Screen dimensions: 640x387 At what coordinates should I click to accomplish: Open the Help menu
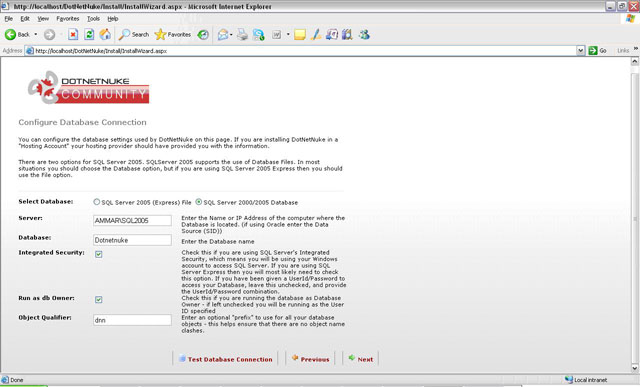(113, 19)
